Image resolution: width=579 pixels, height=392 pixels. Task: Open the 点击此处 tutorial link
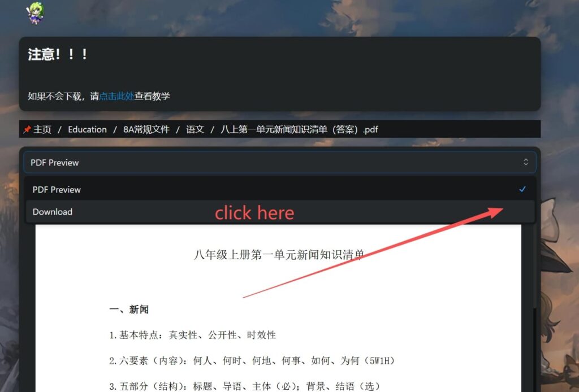point(116,96)
